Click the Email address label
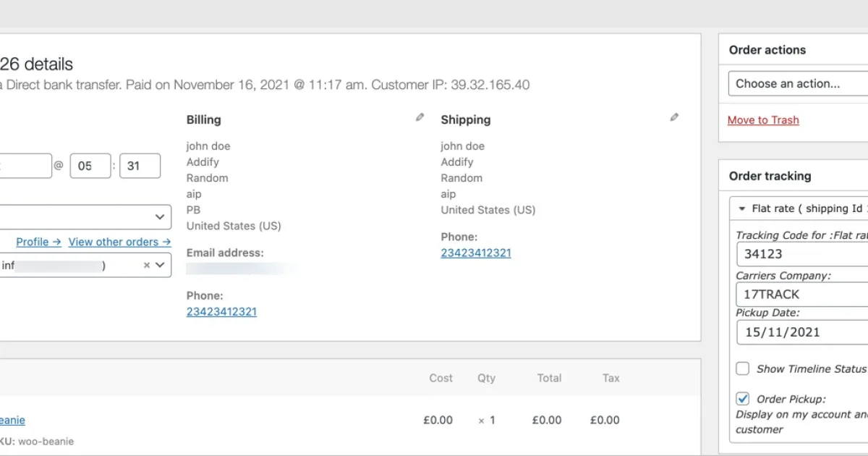Image resolution: width=868 pixels, height=456 pixels. click(x=225, y=253)
